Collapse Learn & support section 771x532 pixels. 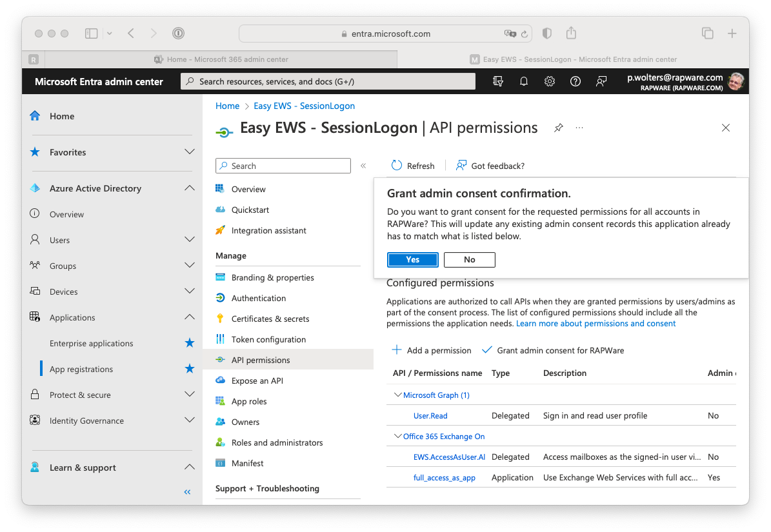pos(189,467)
